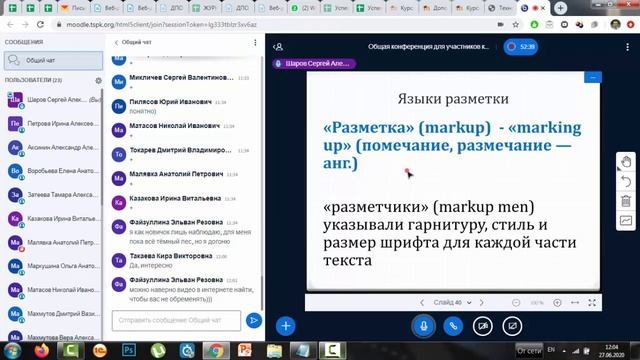Go to next slide arrow
The height and width of the screenshot is (360, 640).
(482, 303)
